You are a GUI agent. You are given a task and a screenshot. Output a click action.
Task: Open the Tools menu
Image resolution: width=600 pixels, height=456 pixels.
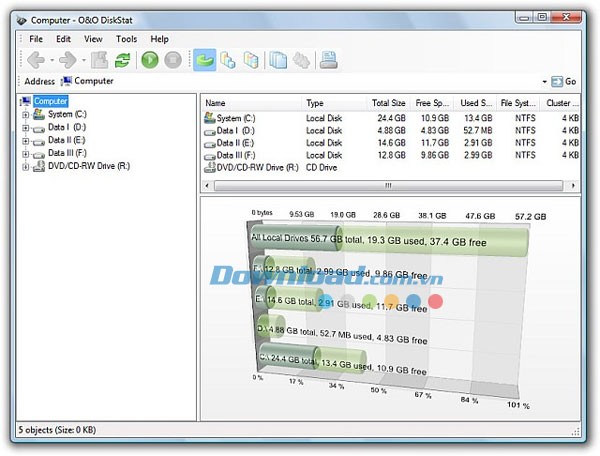point(126,39)
